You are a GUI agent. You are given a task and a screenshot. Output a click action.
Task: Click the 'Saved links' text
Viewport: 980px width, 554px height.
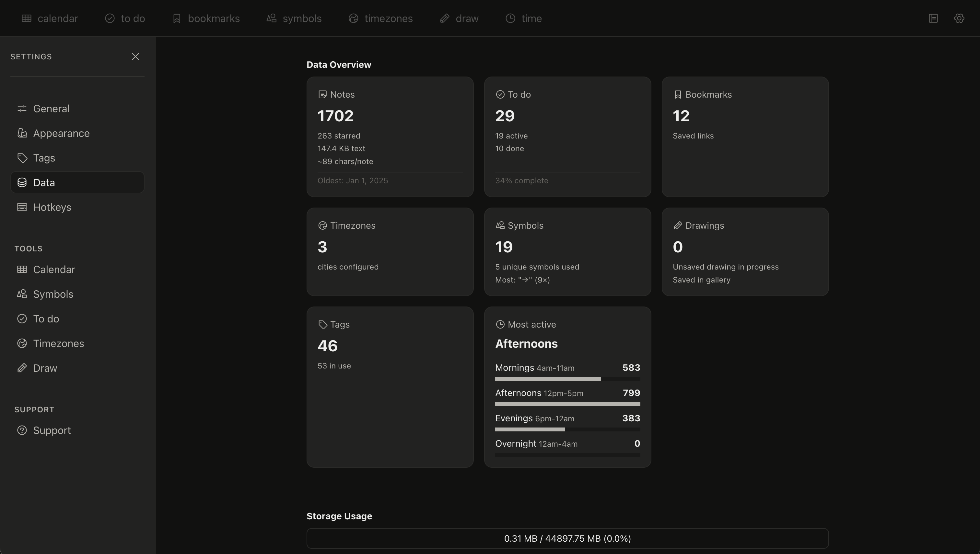tap(693, 136)
